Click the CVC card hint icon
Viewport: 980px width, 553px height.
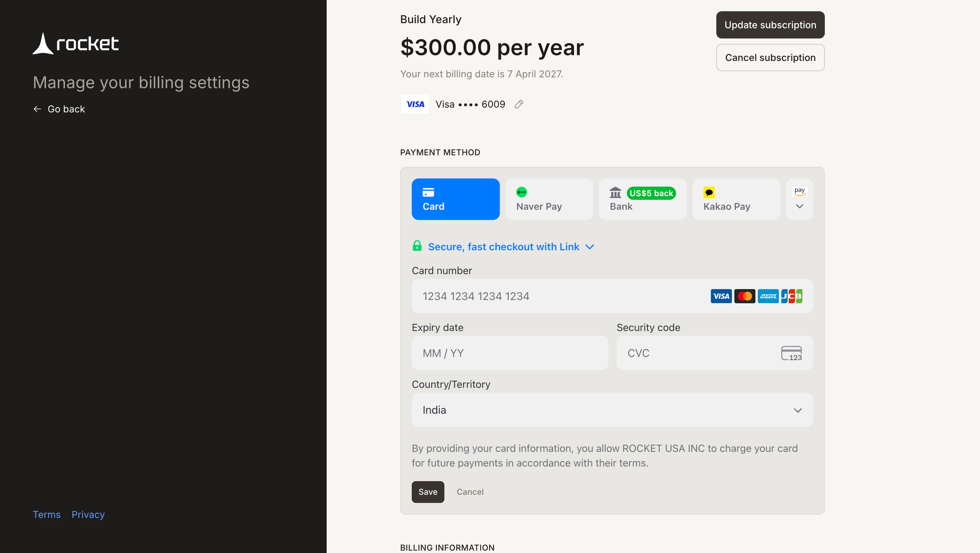(792, 353)
